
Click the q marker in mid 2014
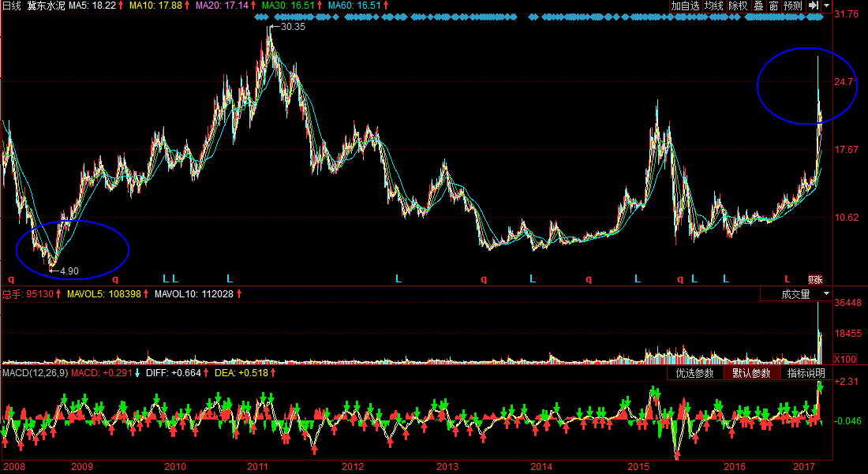tap(589, 279)
